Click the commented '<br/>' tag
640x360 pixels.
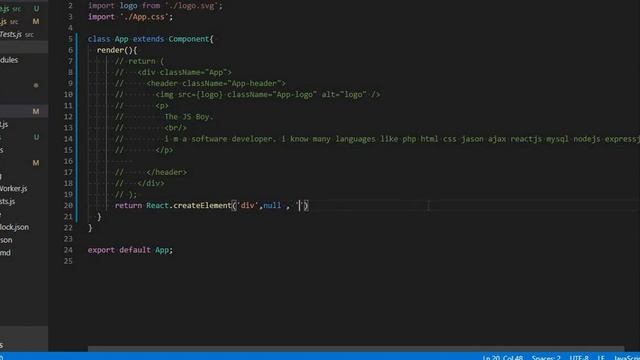176,128
